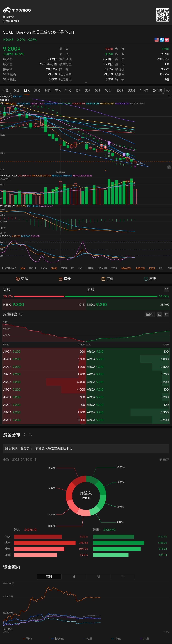Viewport: 172px width, 644px height.
Task: Select the 5日 timeframe tab
Action: [x=17, y=90]
